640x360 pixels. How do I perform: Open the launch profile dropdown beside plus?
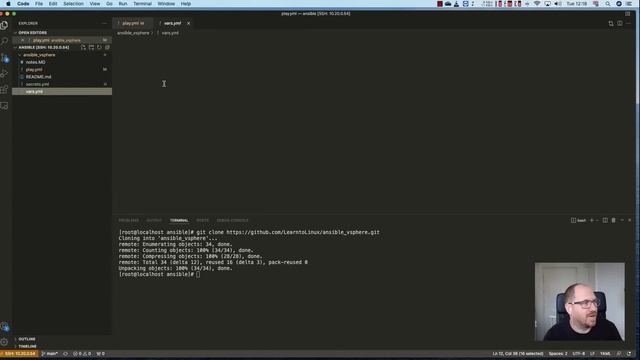point(597,220)
